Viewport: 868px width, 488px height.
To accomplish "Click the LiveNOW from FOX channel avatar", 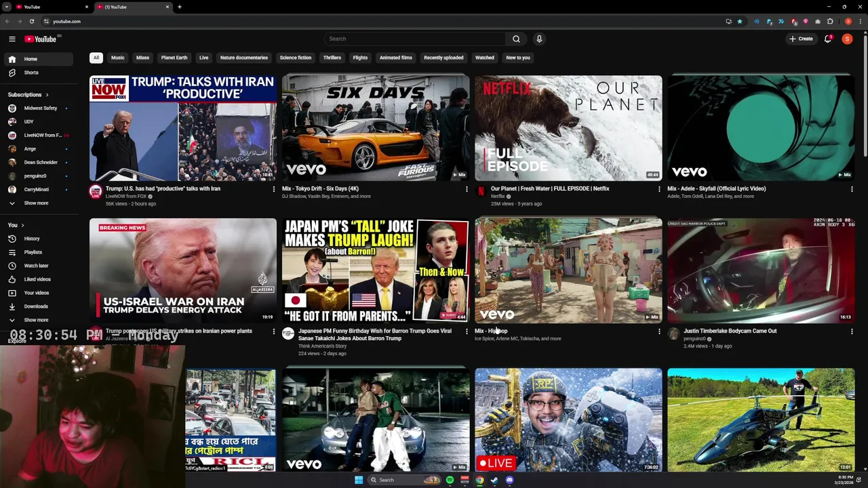I will [96, 192].
